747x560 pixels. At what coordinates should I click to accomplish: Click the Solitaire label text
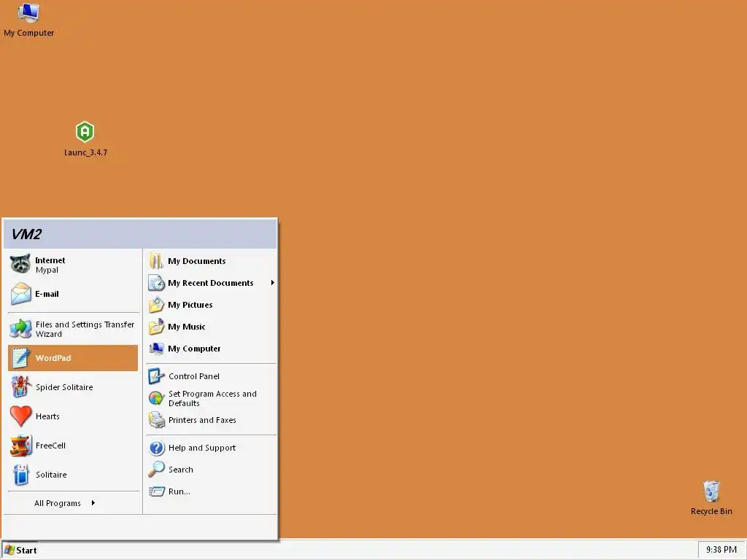click(x=51, y=475)
